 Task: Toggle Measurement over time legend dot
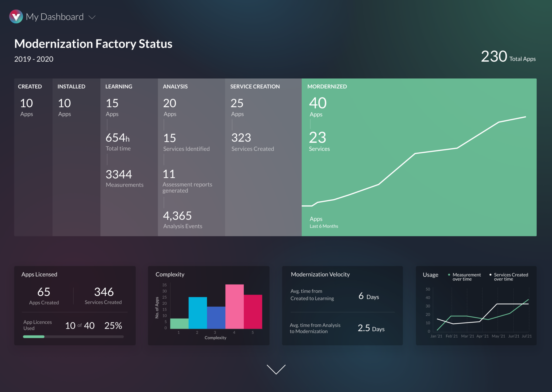449,275
